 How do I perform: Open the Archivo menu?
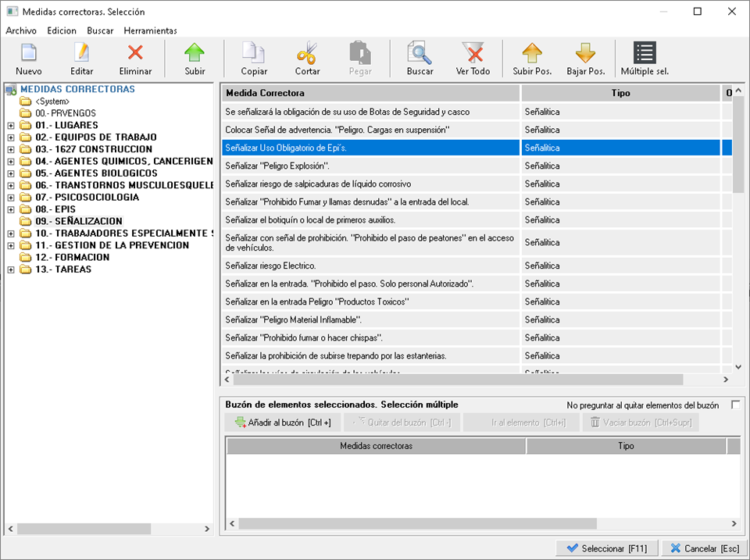click(x=21, y=30)
